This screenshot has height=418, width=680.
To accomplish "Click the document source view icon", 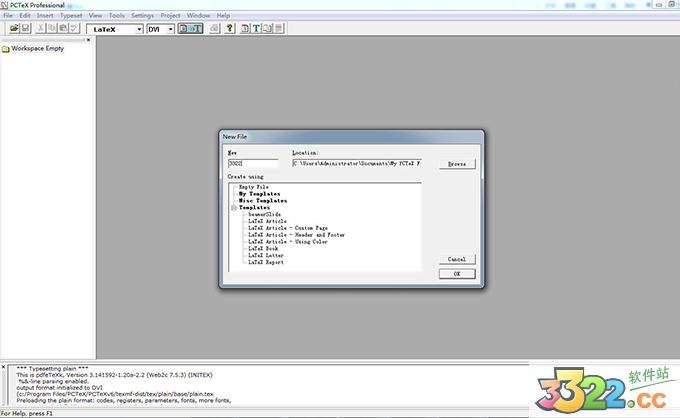I will click(x=245, y=29).
